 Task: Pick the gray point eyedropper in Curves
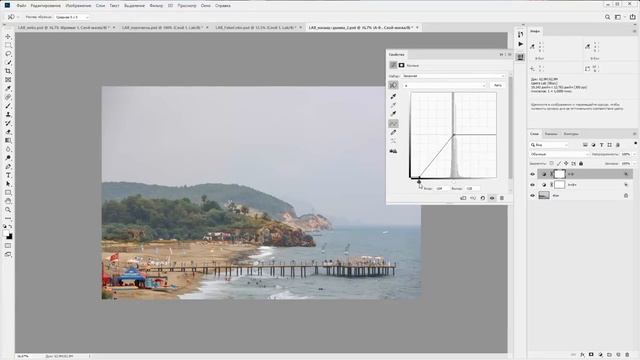click(393, 105)
